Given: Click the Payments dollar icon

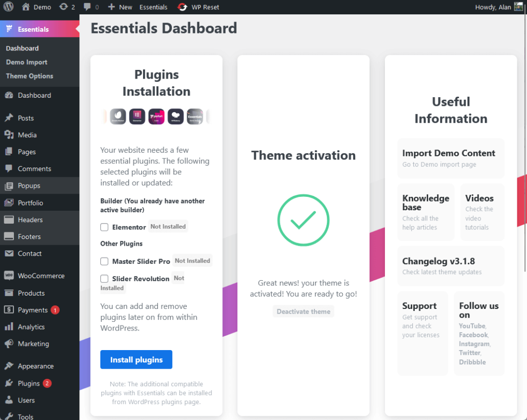Looking at the screenshot, I should pos(9,309).
